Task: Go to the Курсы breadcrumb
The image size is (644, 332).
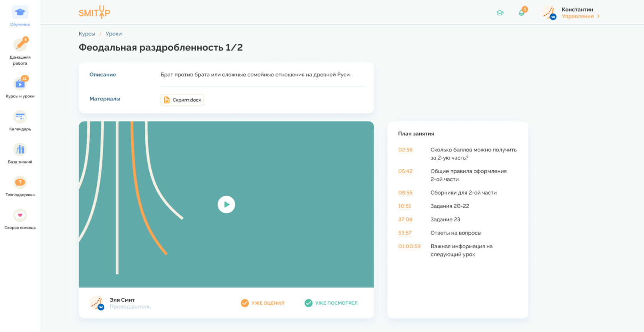Action: click(x=87, y=34)
